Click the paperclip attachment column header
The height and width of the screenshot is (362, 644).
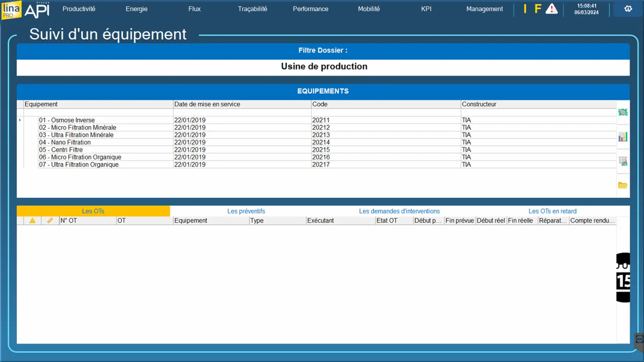coord(50,220)
